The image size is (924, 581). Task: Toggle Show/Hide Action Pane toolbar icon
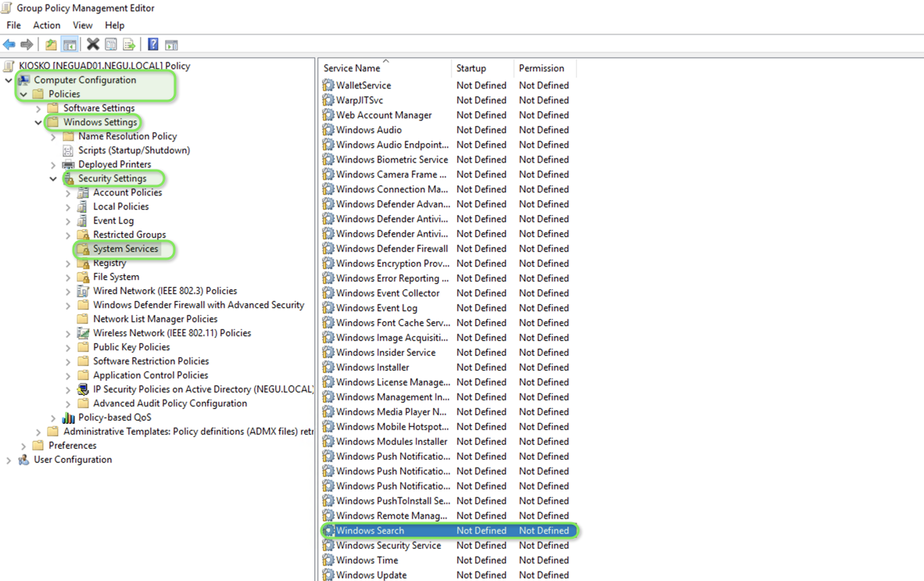tap(171, 45)
